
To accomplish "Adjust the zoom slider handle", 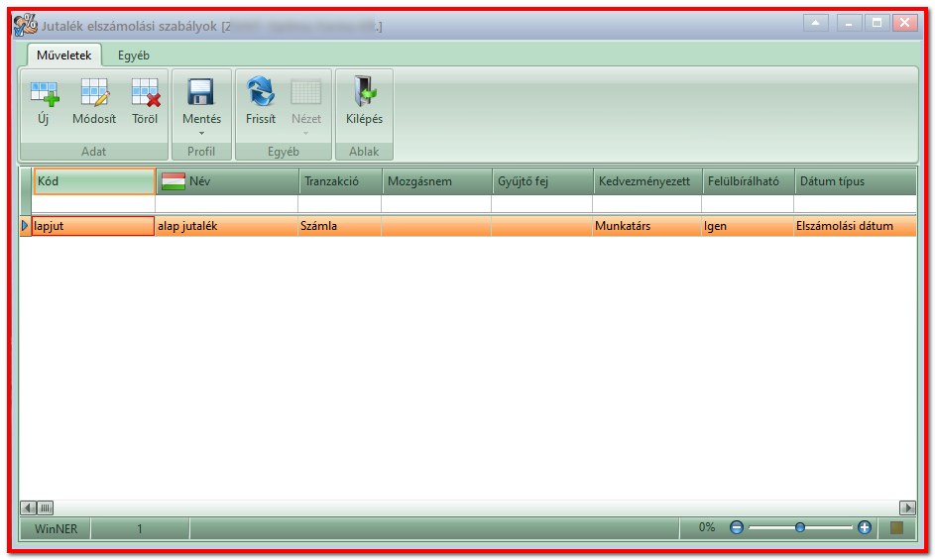I will click(799, 527).
